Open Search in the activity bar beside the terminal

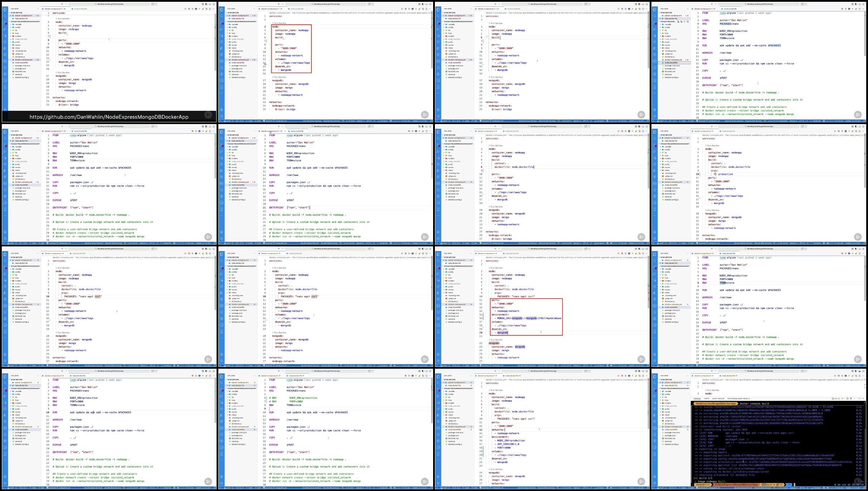655,383
